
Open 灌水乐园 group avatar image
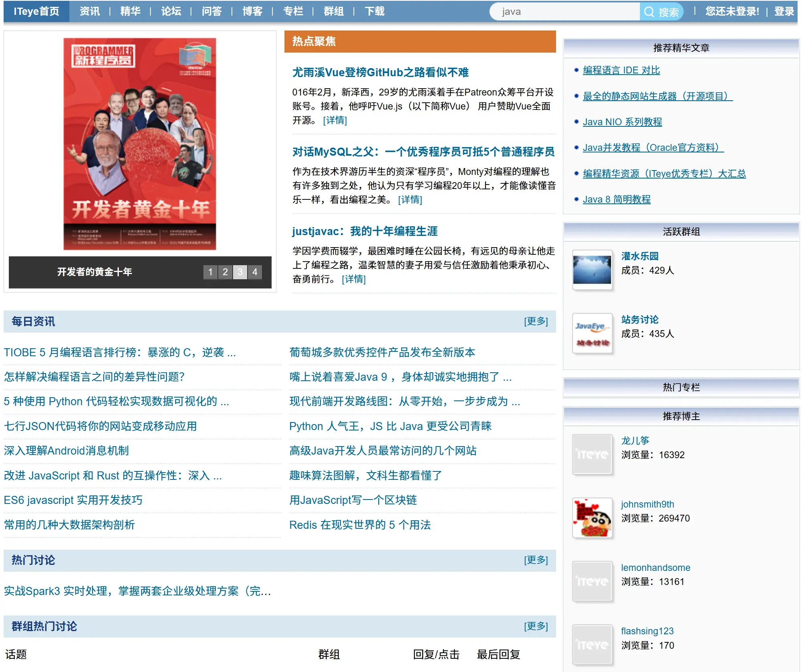592,270
